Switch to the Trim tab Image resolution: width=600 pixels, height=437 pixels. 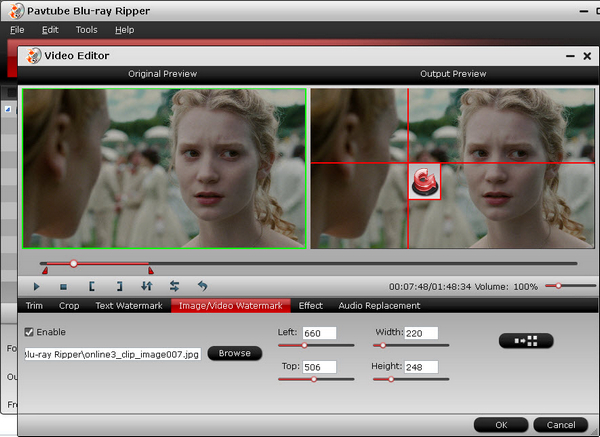tap(34, 306)
